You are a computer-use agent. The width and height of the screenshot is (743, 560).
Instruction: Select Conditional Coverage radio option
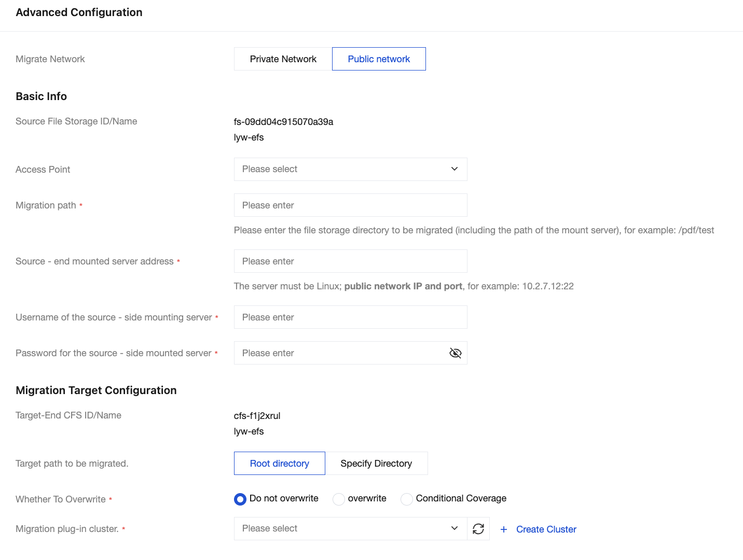click(407, 499)
